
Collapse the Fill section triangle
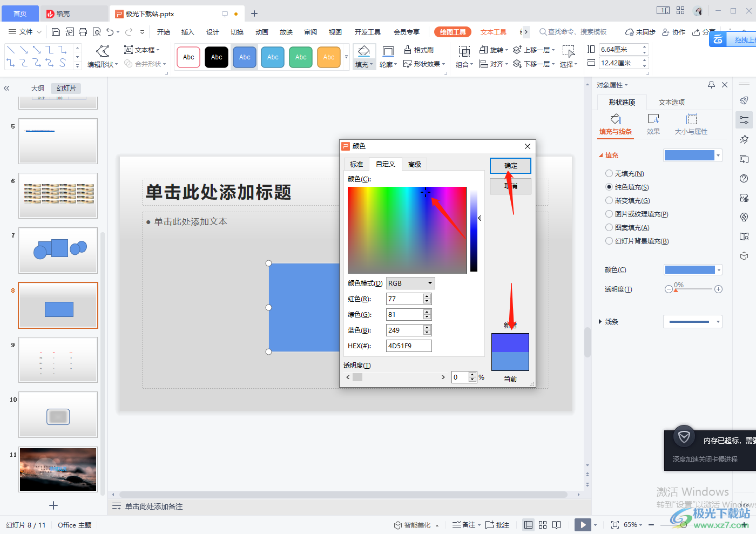(x=601, y=156)
